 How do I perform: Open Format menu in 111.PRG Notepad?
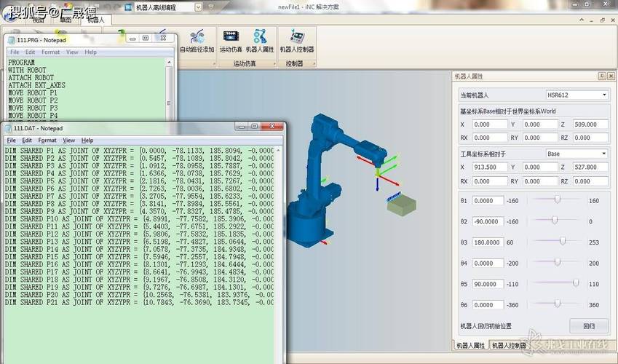[51, 52]
